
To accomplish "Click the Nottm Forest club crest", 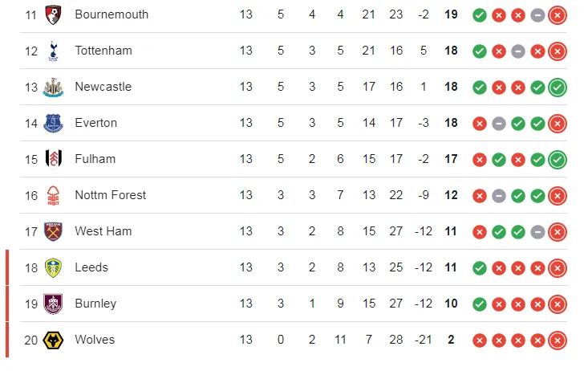I will point(54,195).
